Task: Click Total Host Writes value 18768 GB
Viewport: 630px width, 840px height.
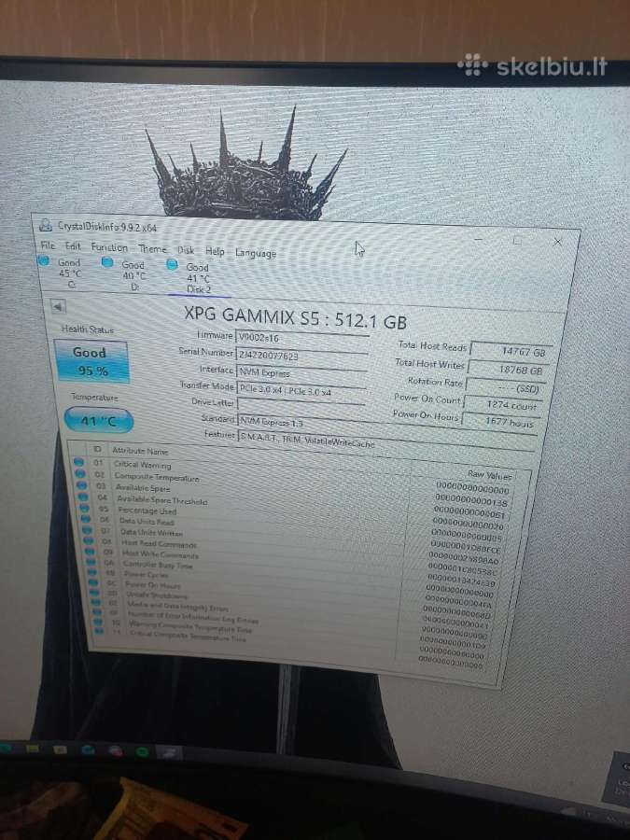Action: [x=508, y=369]
